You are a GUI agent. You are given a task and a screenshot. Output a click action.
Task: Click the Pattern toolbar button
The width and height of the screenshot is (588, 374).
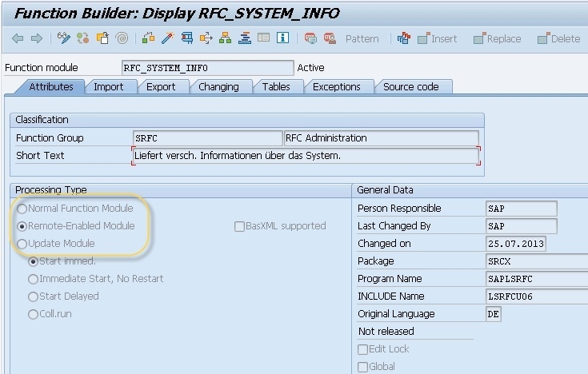tap(362, 38)
